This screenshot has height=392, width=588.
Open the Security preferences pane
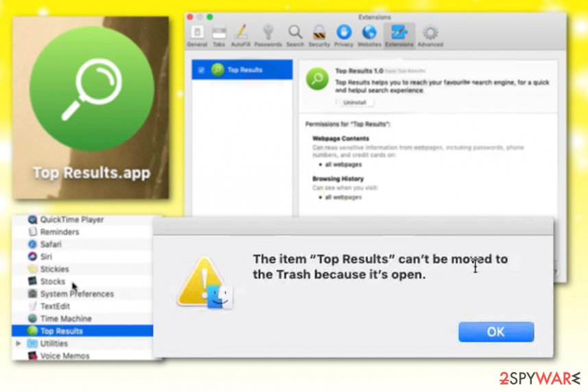(x=319, y=36)
